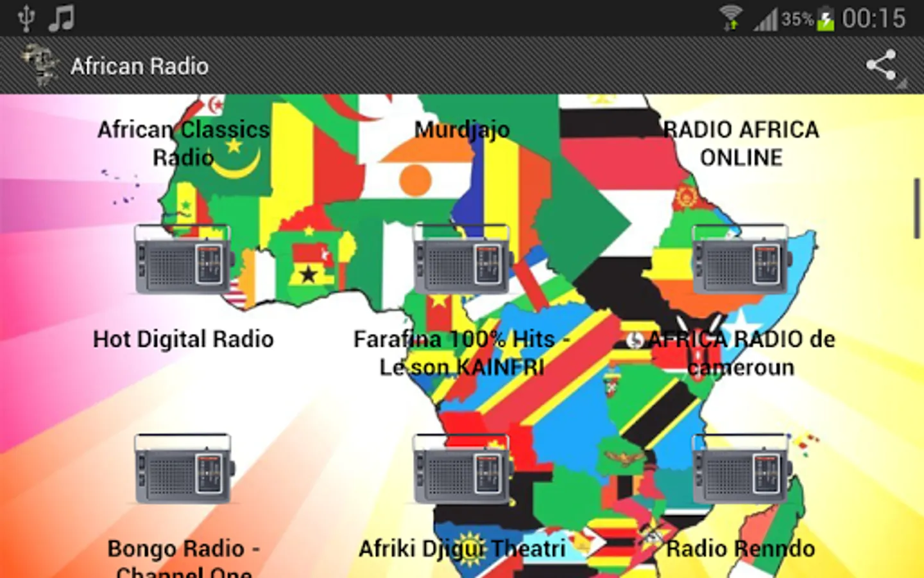Tap the radio icon above Afriki Djigui Theatri

pos(463,469)
